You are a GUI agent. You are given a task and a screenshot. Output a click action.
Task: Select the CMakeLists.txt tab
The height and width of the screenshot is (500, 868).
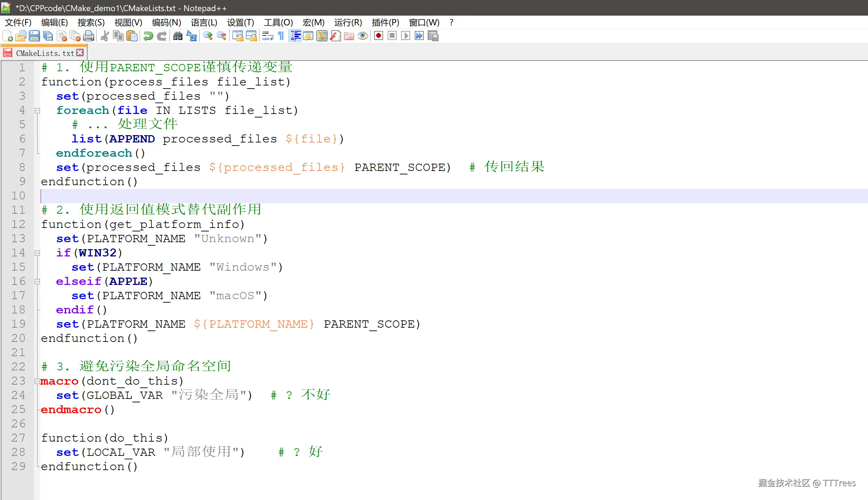(x=44, y=53)
